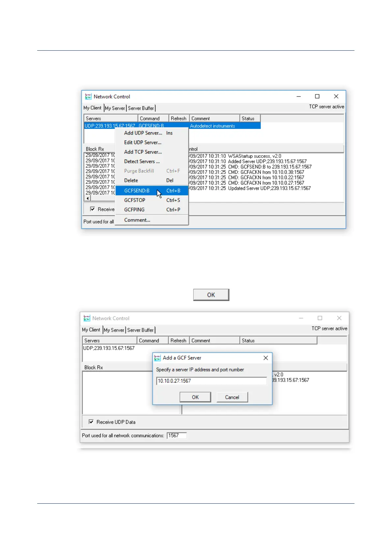Click OK in Add a GCF Server dialog
Viewport: 392px width, 554px height.
195,397
